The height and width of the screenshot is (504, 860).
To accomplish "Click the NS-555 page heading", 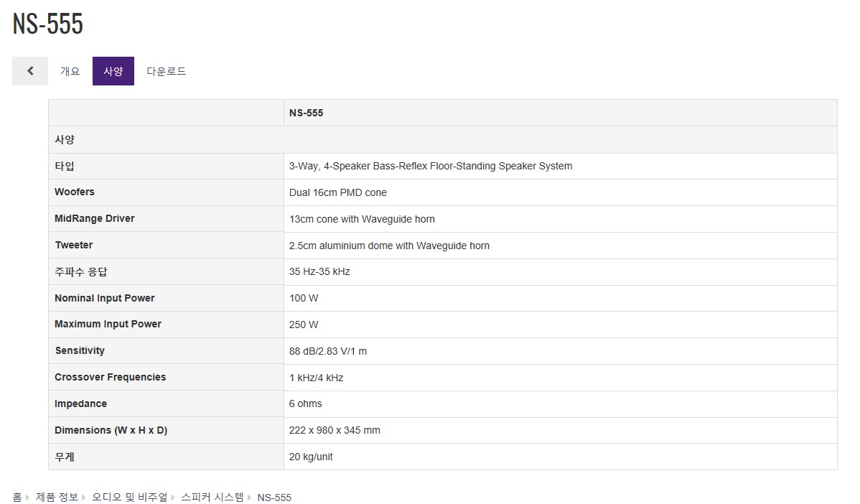I will (x=47, y=24).
